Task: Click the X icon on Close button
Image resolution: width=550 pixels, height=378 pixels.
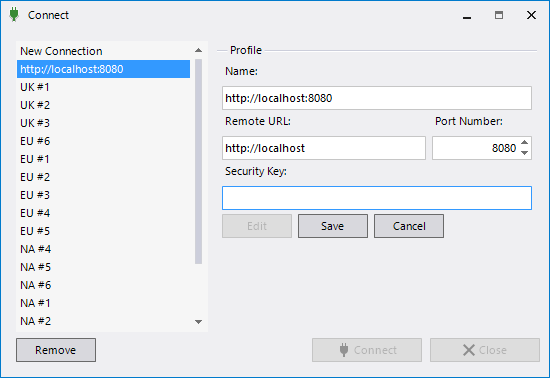Action: 469,350
